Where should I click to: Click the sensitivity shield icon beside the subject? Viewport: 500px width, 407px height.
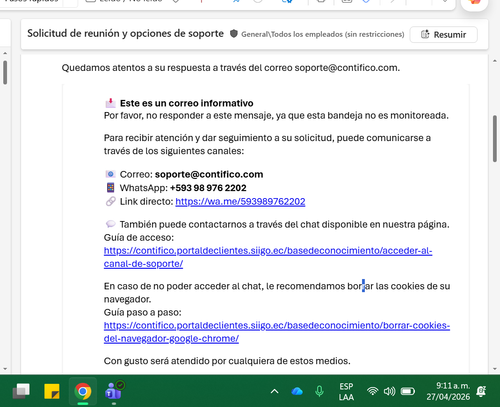(x=234, y=34)
